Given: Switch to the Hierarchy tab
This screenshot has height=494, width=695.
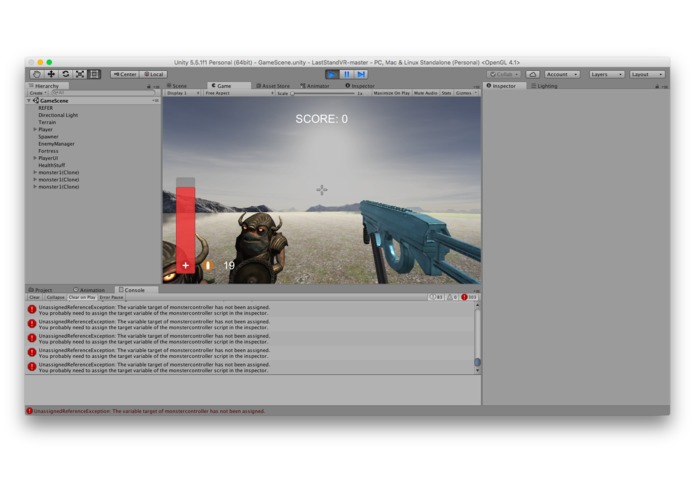Looking at the screenshot, I should tap(47, 86).
